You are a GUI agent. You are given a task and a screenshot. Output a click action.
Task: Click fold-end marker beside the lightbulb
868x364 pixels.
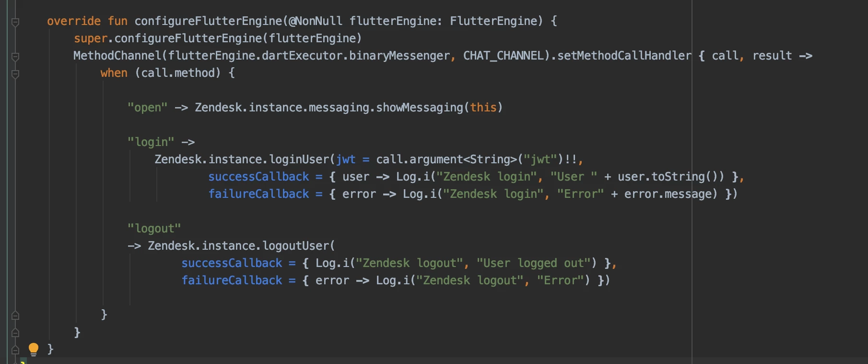tap(15, 350)
